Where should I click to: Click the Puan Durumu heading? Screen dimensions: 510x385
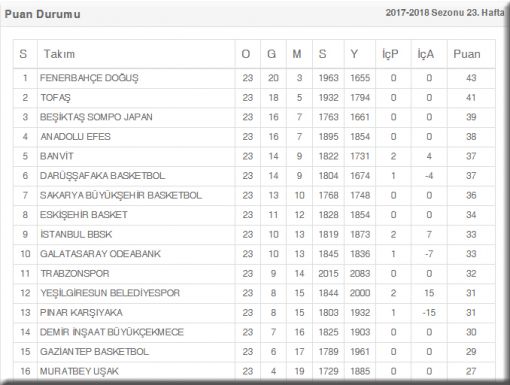(42, 14)
